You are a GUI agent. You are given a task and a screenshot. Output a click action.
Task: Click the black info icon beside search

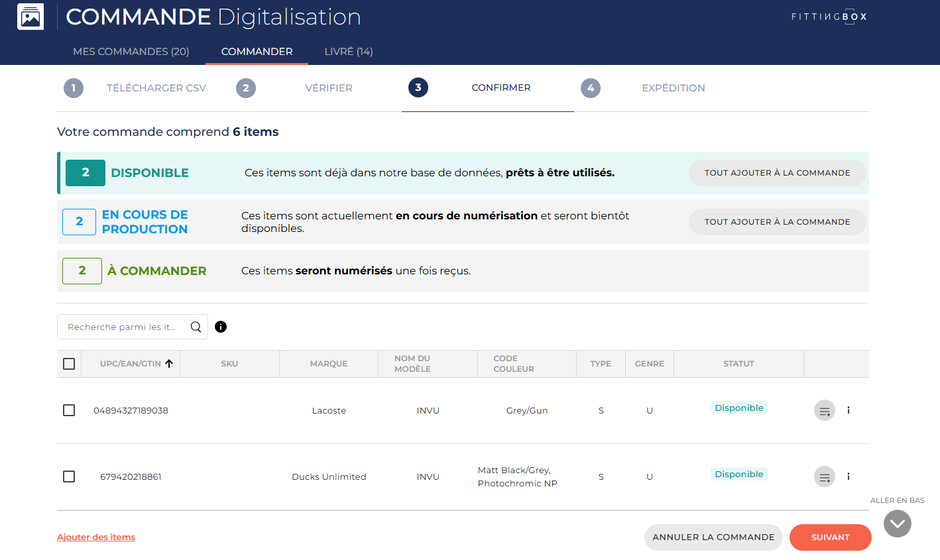click(221, 327)
